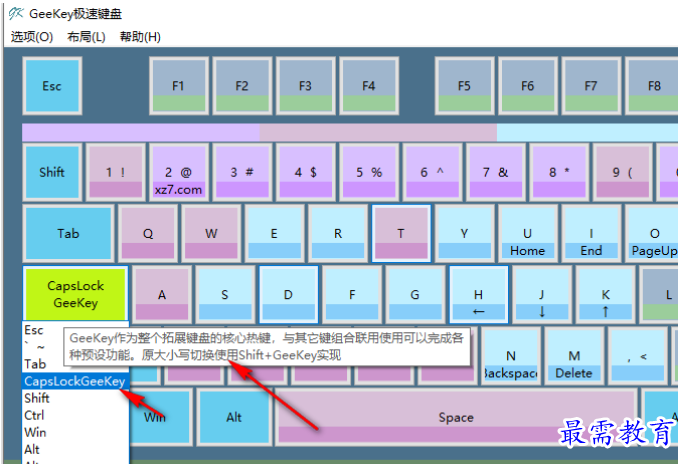Click the U key mapped to Home

point(528,234)
